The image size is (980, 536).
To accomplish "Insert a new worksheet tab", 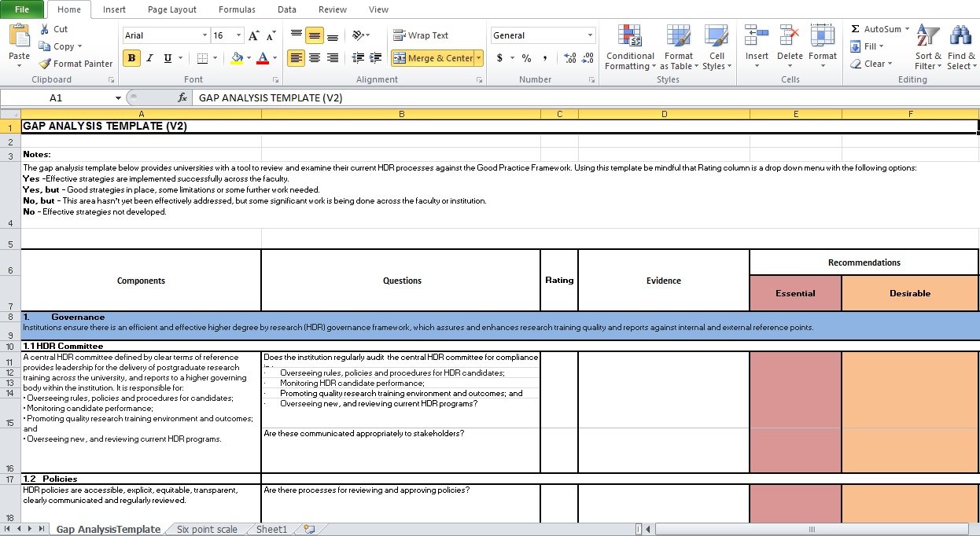I will click(x=309, y=529).
